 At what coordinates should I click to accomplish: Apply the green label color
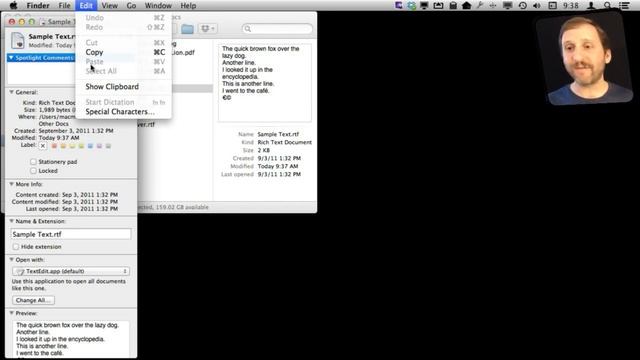(x=81, y=146)
